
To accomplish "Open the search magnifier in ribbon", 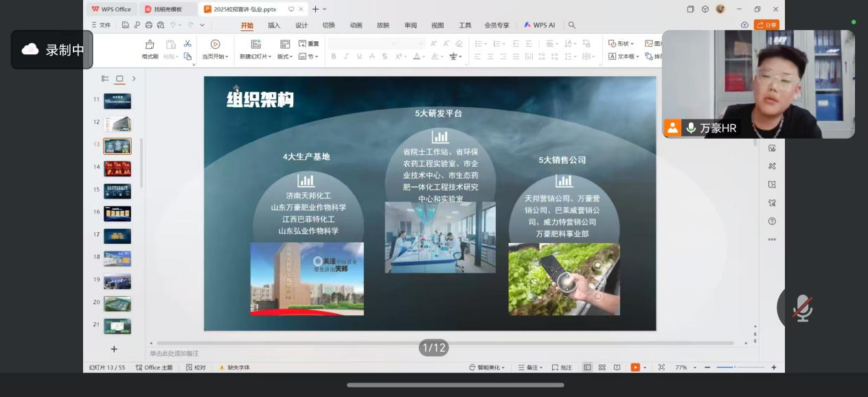I will tap(572, 25).
